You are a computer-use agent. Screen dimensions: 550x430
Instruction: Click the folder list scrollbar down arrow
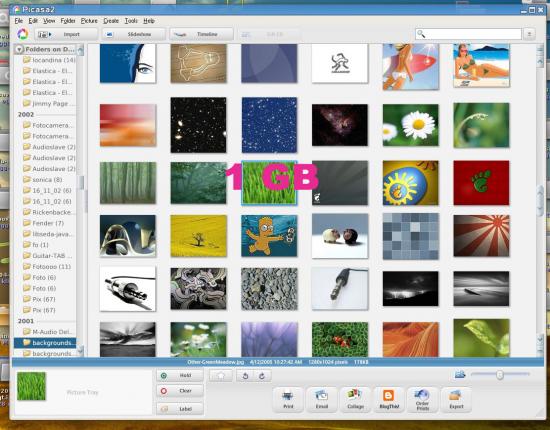click(x=80, y=350)
